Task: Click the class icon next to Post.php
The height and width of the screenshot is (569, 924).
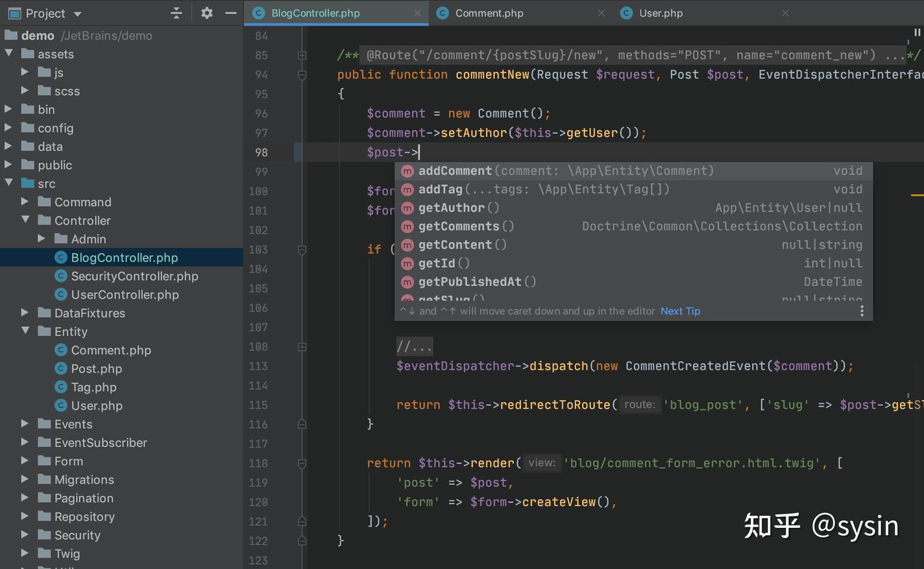Action: (x=60, y=369)
